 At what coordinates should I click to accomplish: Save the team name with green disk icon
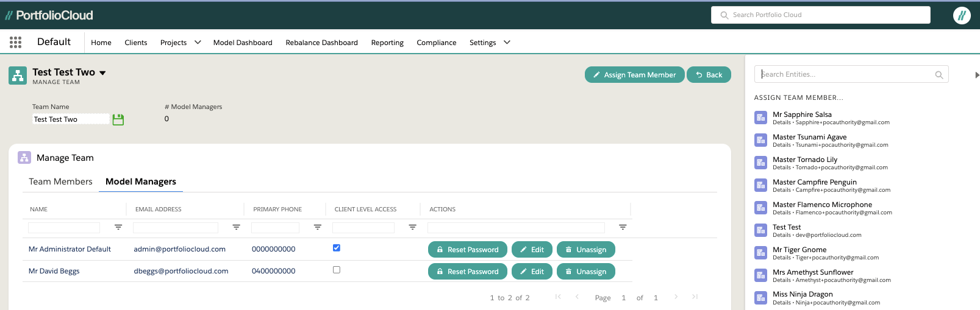point(118,119)
